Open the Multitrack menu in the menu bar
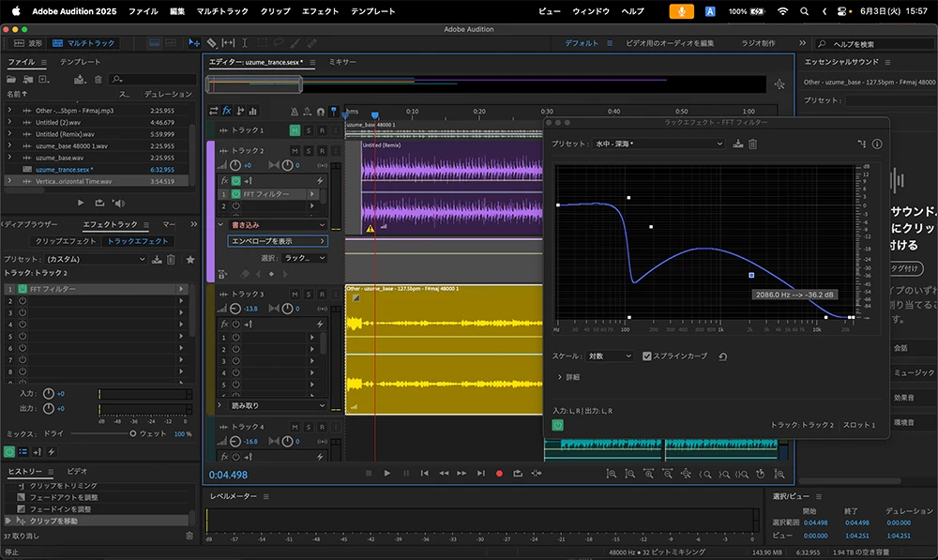938x560 pixels. pos(222,11)
